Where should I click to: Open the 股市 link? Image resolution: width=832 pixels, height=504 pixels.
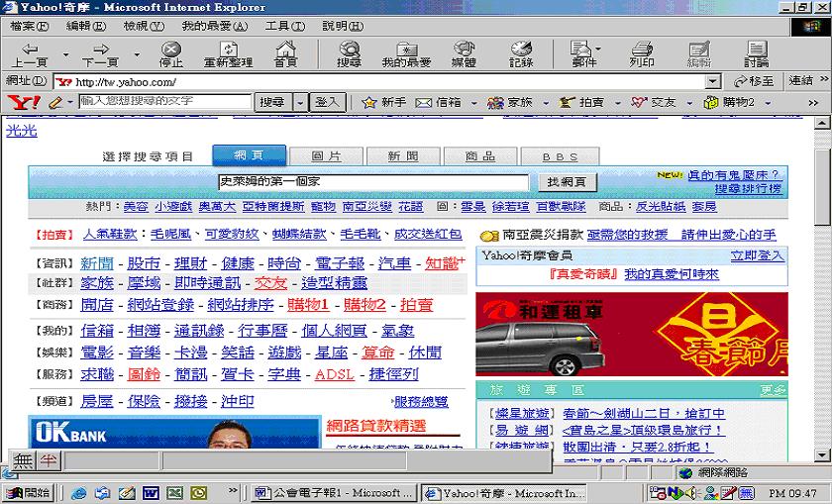(x=144, y=263)
